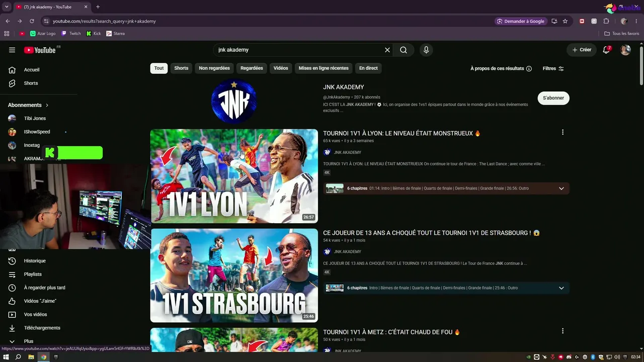This screenshot has height=362, width=644.
Task: Open Chrome extensions puzzle icon
Action: 606,21
